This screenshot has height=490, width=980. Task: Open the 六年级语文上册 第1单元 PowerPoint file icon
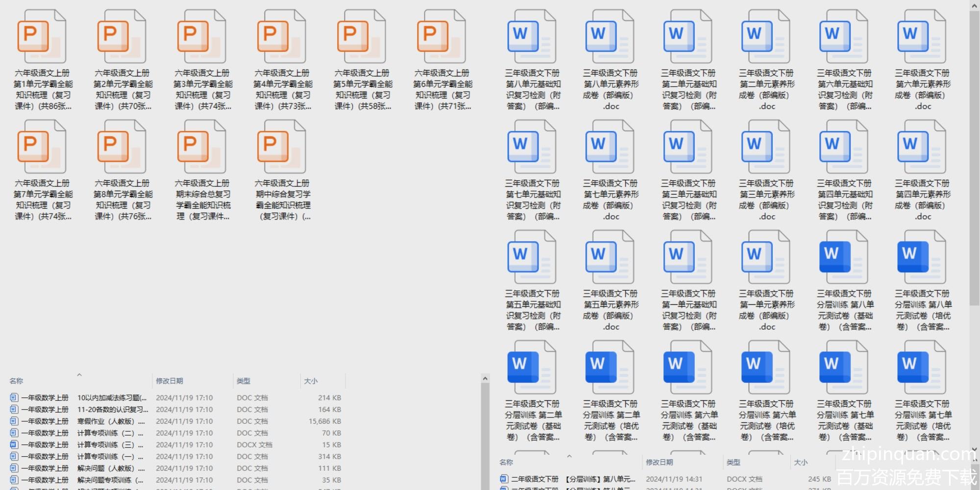[42, 37]
